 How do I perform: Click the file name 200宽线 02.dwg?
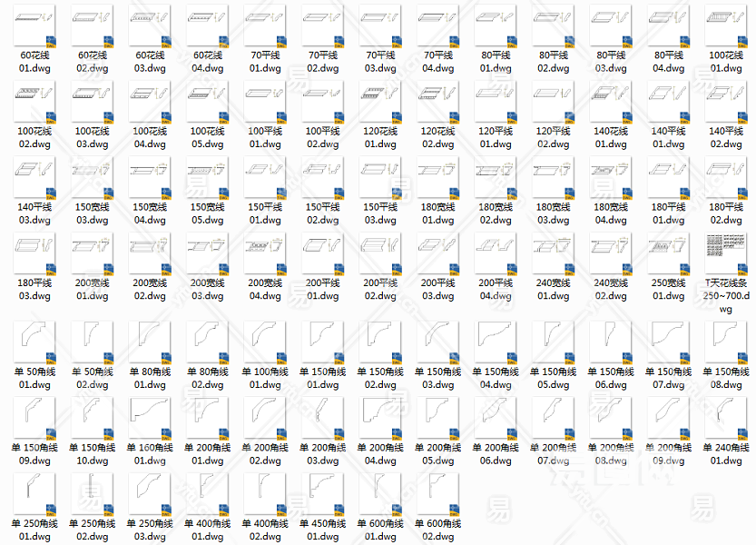click(x=150, y=289)
